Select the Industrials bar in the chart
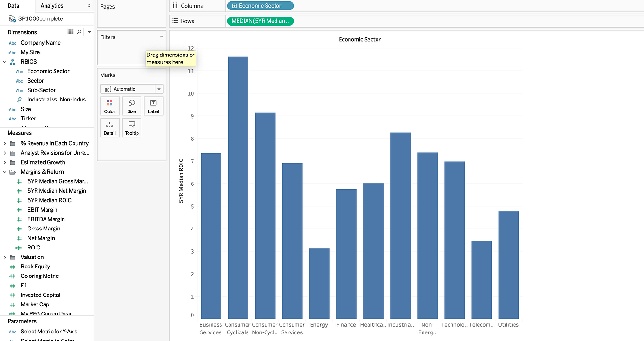 pyautogui.click(x=400, y=223)
